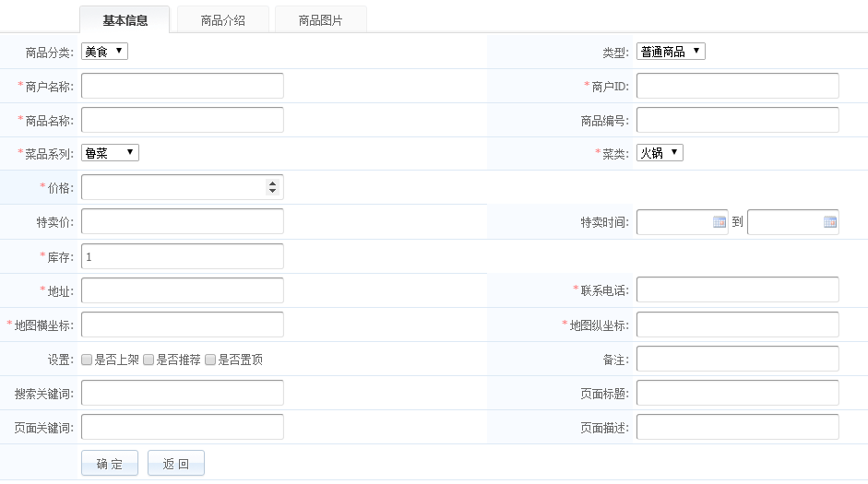
Task: Open the 商品分类 dropdown showing 美食
Action: point(104,52)
